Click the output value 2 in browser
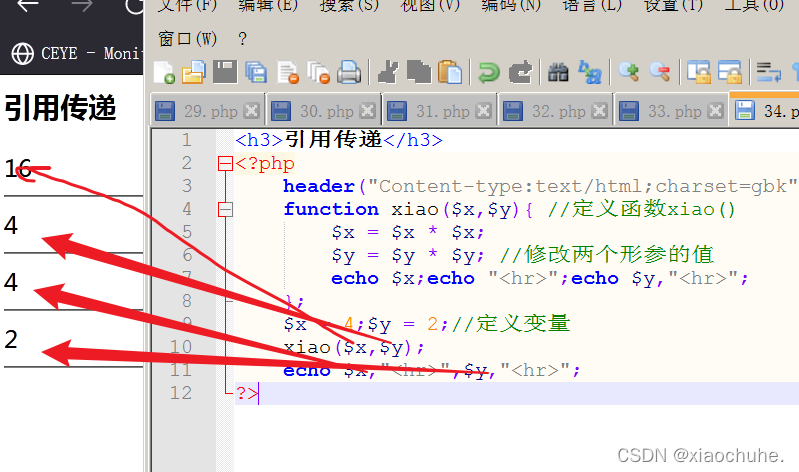Screen dimensions: 799x472 pos(11,339)
